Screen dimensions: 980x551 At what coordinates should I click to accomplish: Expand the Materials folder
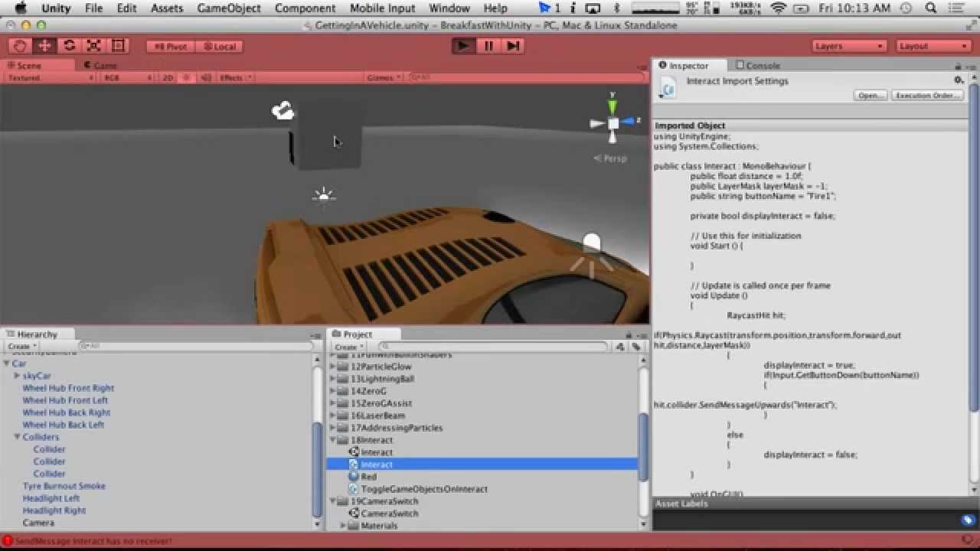[344, 526]
